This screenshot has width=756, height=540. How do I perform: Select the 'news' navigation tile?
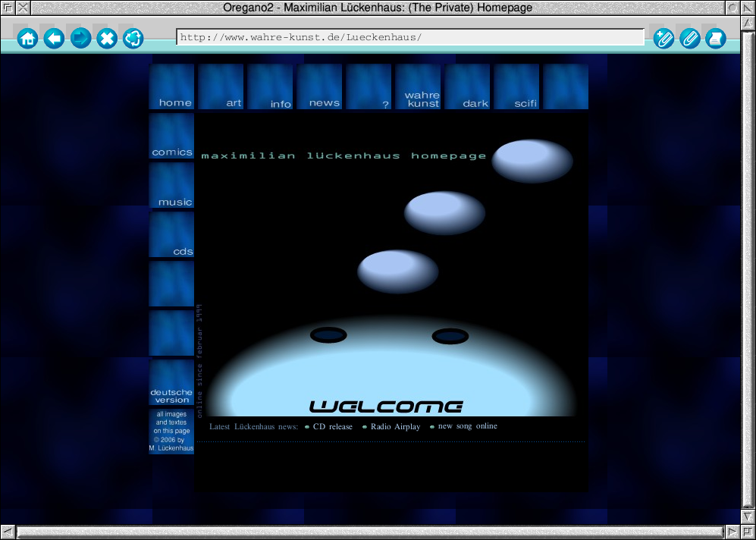(x=319, y=87)
